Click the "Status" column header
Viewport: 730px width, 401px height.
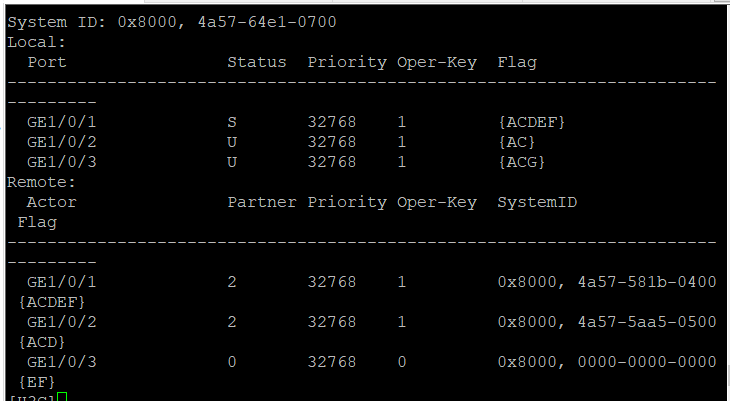[256, 62]
